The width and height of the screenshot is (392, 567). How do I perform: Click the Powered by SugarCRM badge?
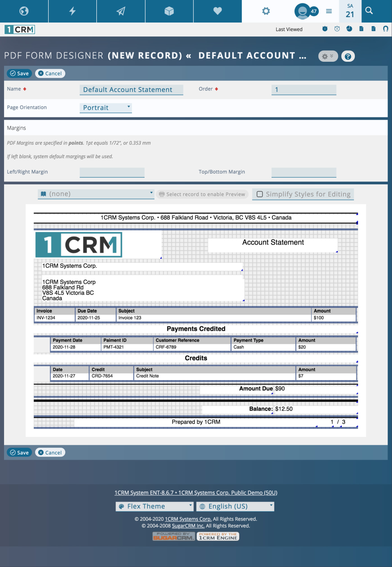click(x=174, y=536)
